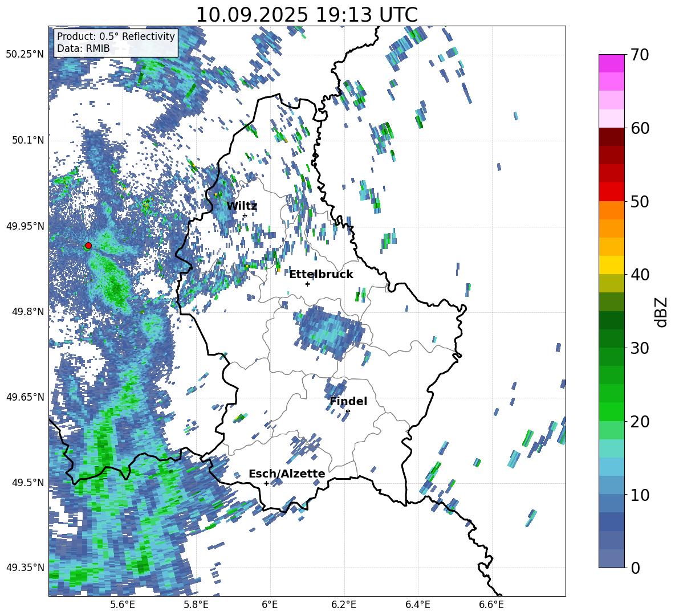Click the Esch/Alzette station cross marker
The image size is (675, 616).
tap(266, 483)
